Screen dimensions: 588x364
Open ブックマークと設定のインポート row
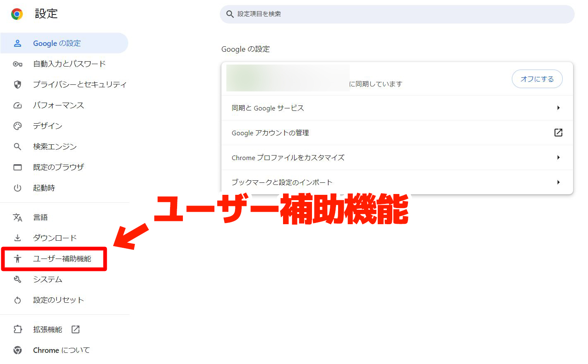[x=397, y=182]
